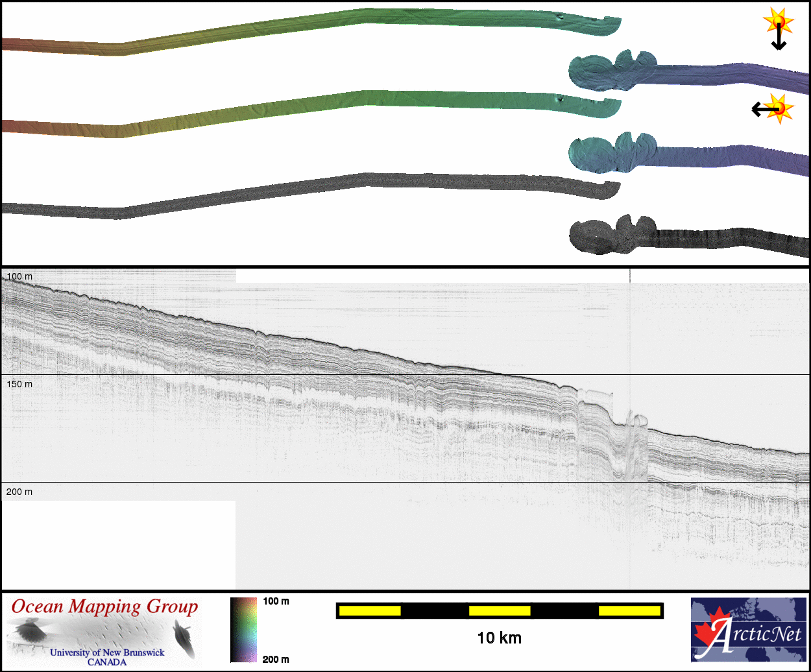Click the 10 km scale label
The height and width of the screenshot is (672, 811).
499,638
